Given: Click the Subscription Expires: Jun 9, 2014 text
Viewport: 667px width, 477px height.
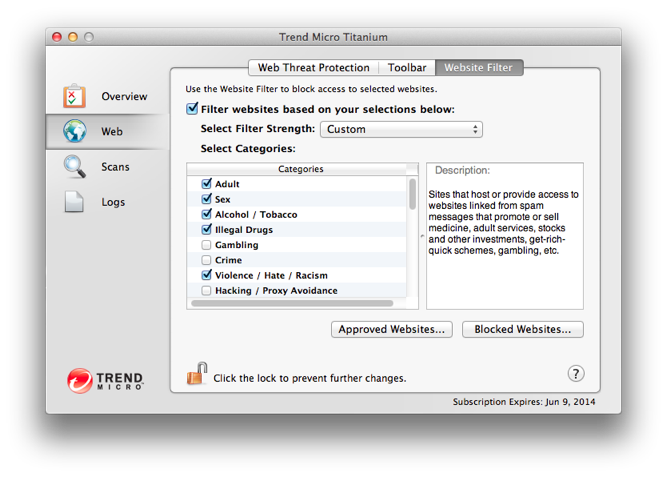Looking at the screenshot, I should pos(524,402).
